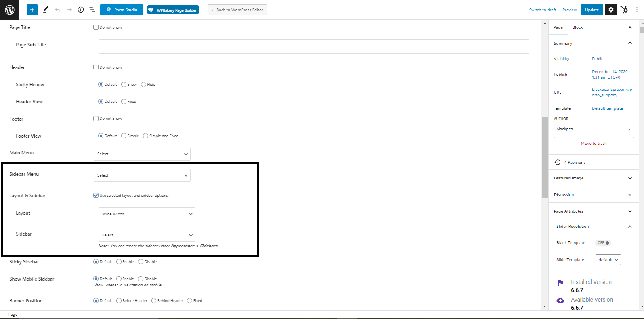Open the Layout Wide Width dropdown
This screenshot has width=644, height=319.
click(x=147, y=214)
